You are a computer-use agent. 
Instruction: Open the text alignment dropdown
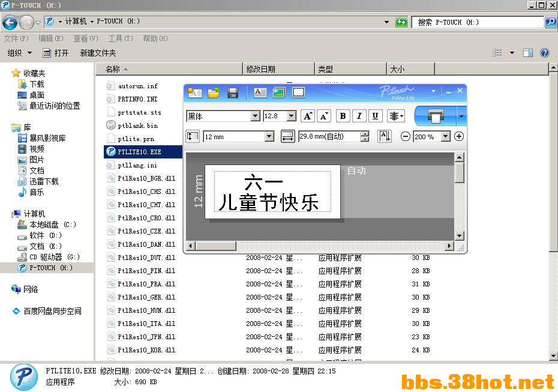[x=396, y=116]
